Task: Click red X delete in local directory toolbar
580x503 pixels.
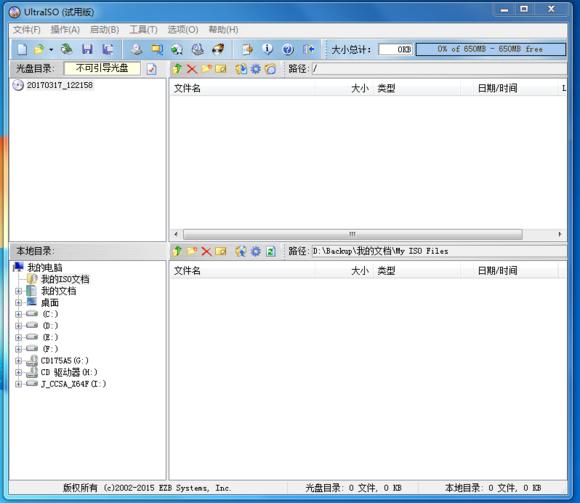Action: (x=206, y=252)
